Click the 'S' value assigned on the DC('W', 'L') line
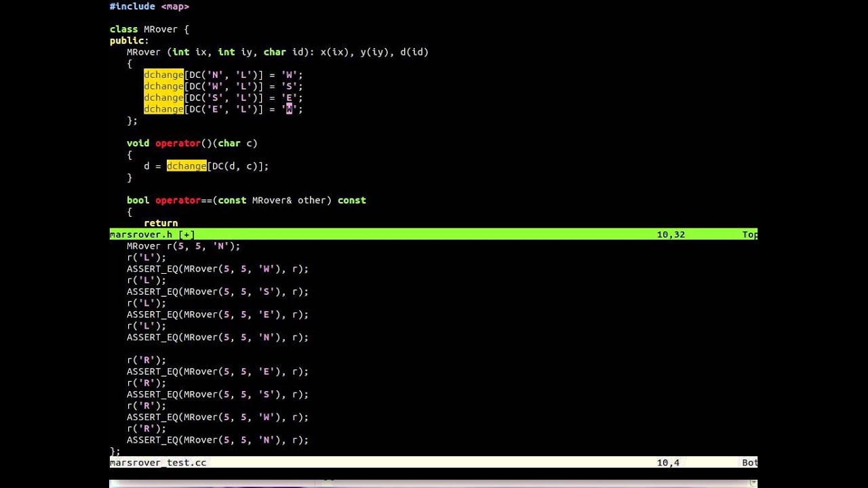 pos(289,86)
